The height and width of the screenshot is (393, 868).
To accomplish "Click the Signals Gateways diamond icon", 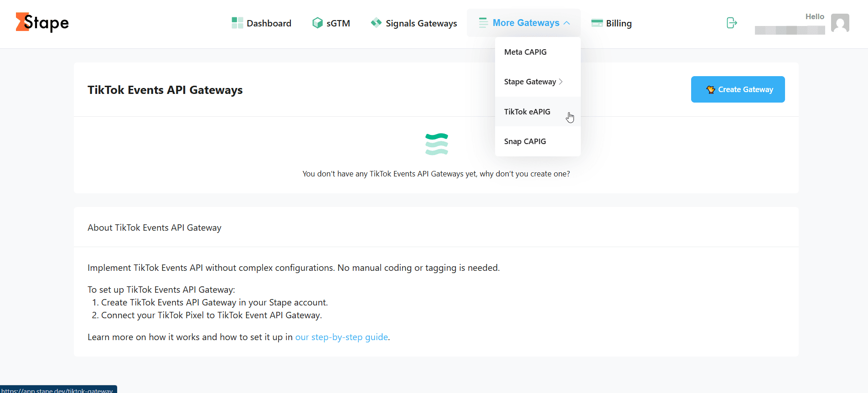I will [376, 22].
